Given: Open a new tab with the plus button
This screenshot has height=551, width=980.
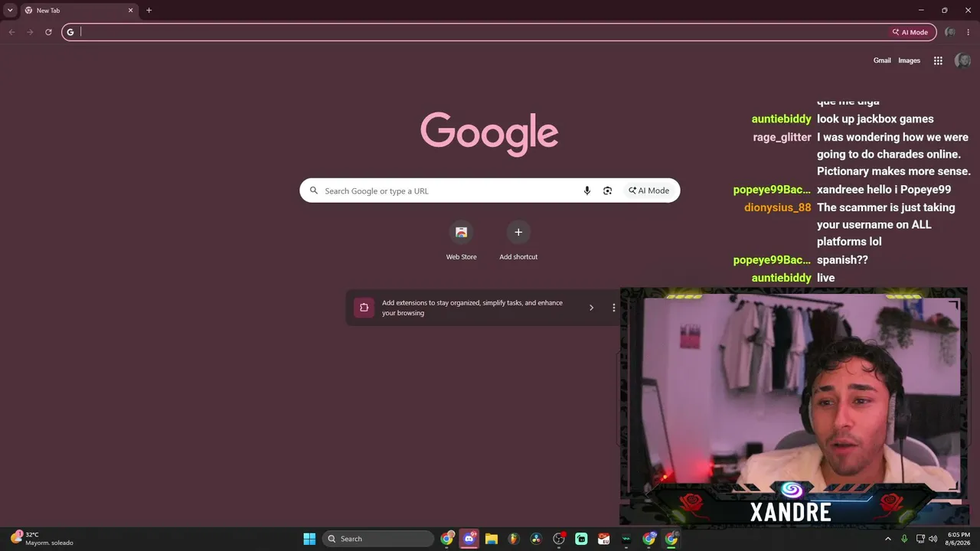Looking at the screenshot, I should pos(149,10).
